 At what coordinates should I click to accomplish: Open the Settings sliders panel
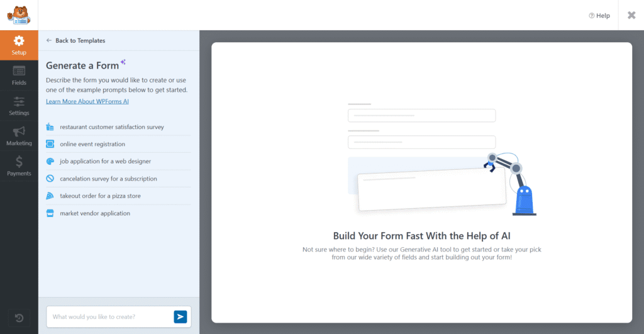point(19,106)
